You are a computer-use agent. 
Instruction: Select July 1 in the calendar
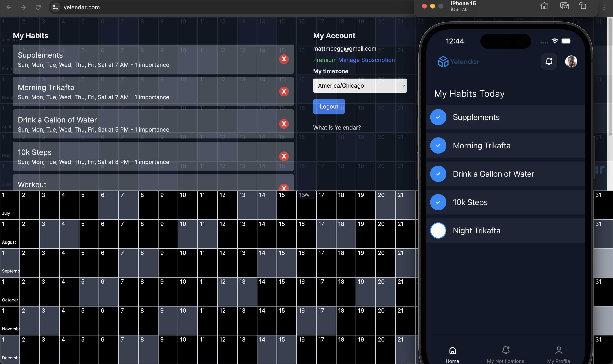pos(10,205)
